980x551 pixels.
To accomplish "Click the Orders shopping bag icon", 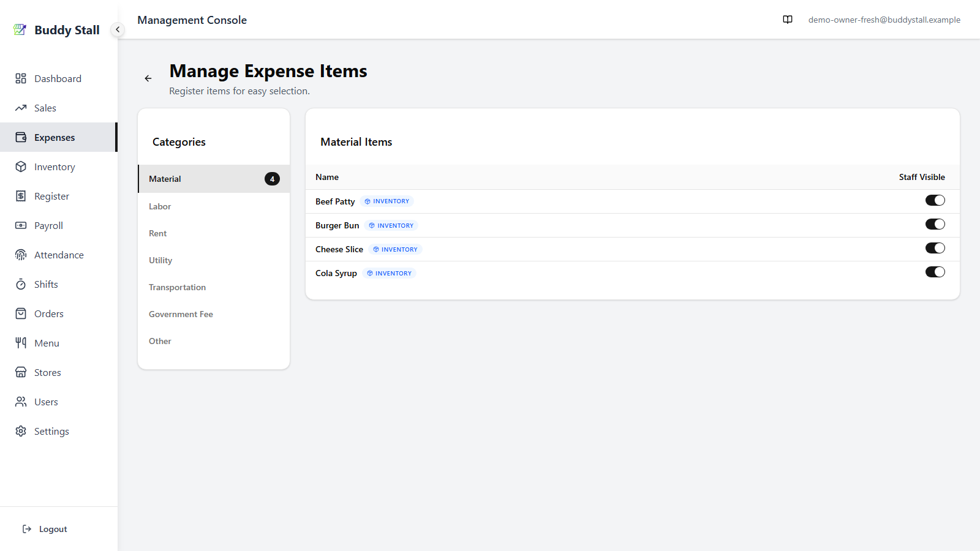I will click(x=21, y=313).
